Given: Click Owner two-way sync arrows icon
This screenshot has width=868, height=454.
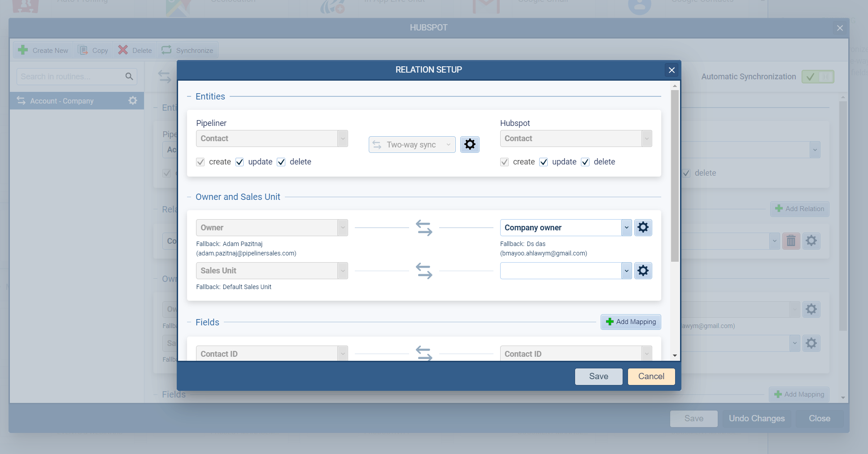Looking at the screenshot, I should [424, 228].
